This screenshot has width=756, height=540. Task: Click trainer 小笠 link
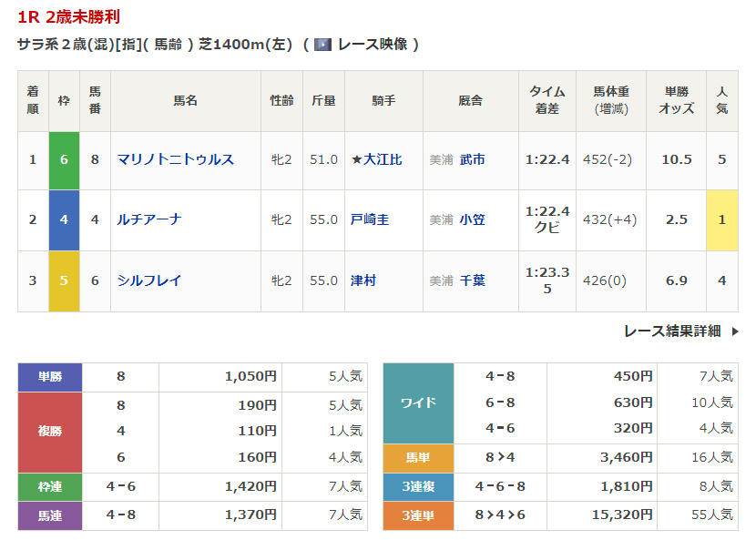click(x=472, y=219)
